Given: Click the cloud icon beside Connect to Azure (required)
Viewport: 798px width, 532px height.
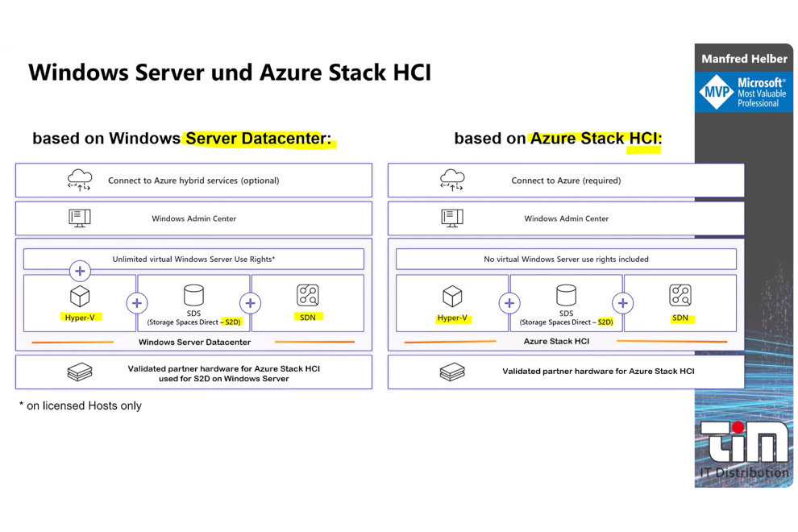Looking at the screenshot, I should click(452, 181).
